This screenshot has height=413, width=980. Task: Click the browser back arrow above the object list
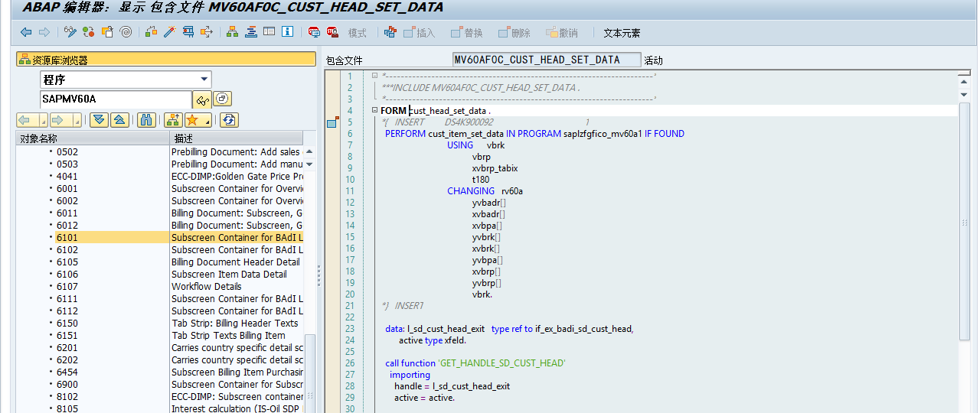point(28,120)
